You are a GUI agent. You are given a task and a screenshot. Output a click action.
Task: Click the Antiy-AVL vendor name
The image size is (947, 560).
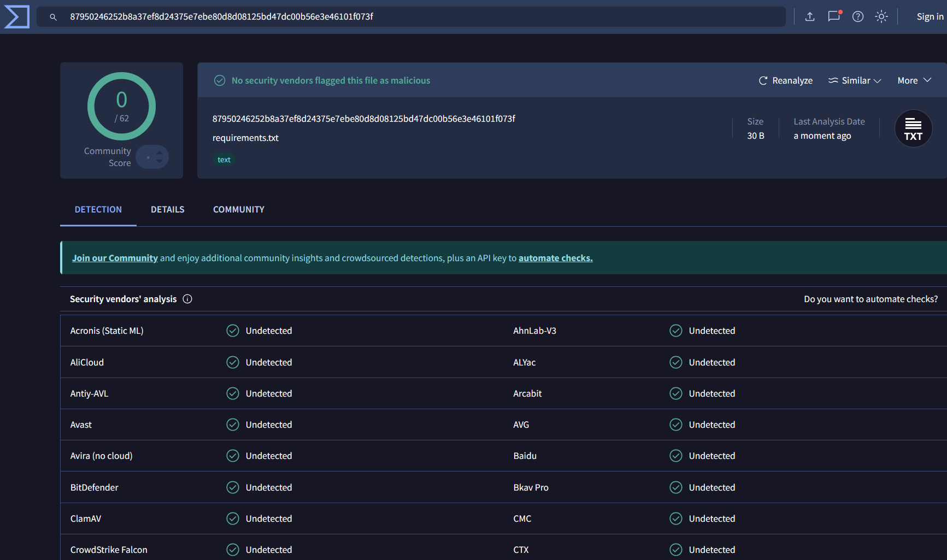[x=90, y=393]
